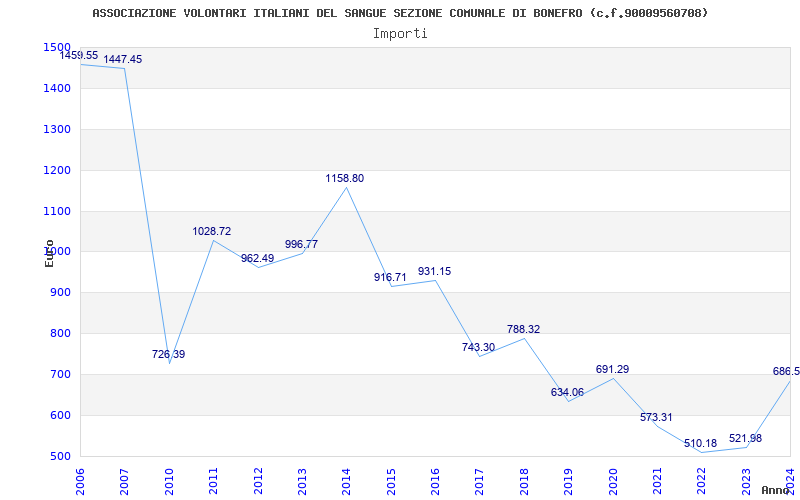800x500 pixels.
Task: Click the chart title mentioning BONEFRO
Action: pos(400,13)
